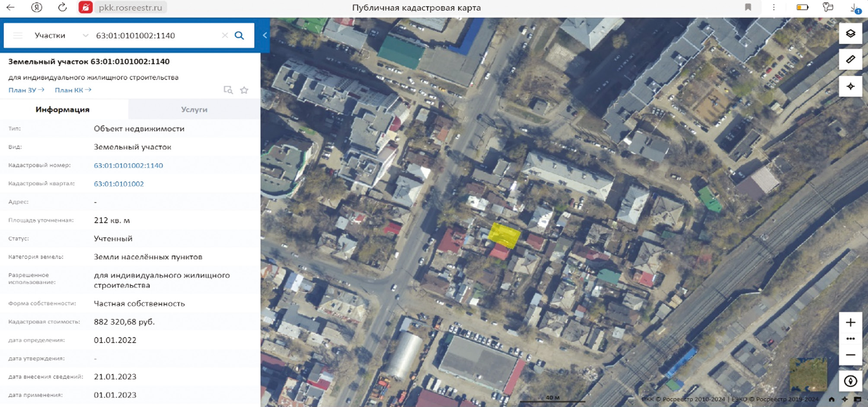868x407 pixels.
Task: Select the Информация tab
Action: [x=63, y=109]
